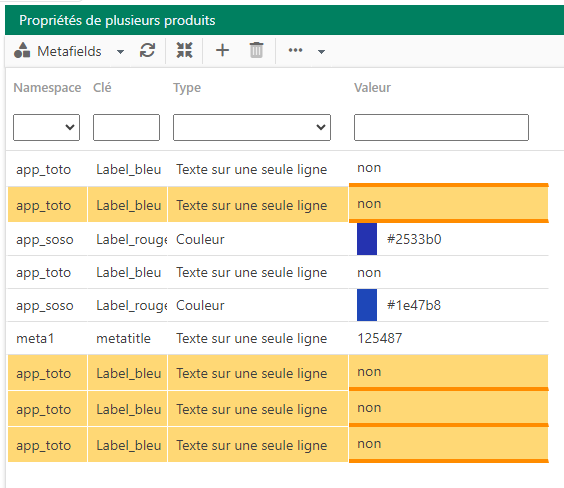Click the Type column header
This screenshot has width=564, height=488.
[187, 88]
